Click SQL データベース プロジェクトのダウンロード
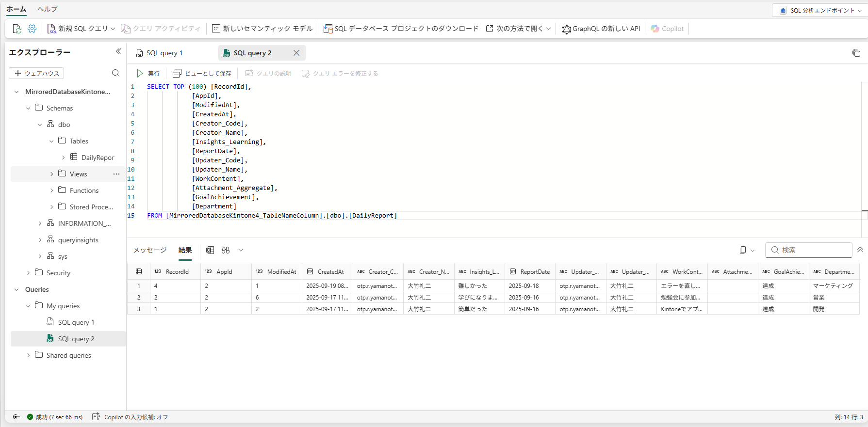 pos(401,29)
